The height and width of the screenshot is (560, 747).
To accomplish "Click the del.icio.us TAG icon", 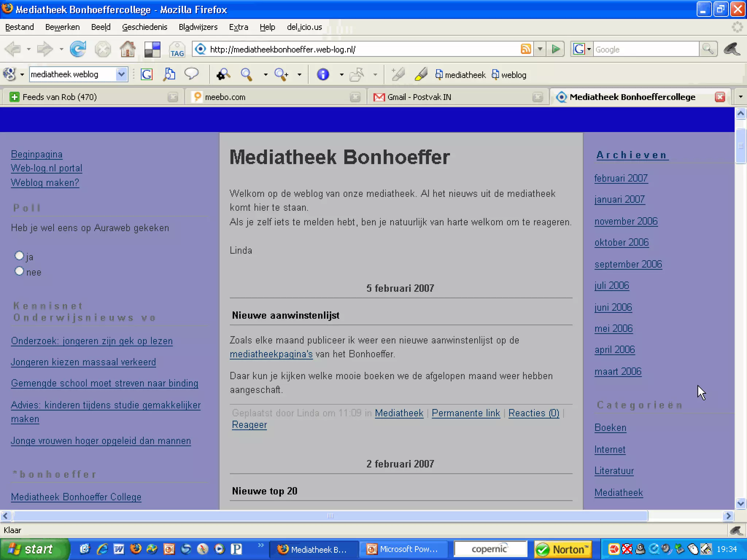I will pyautogui.click(x=177, y=50).
